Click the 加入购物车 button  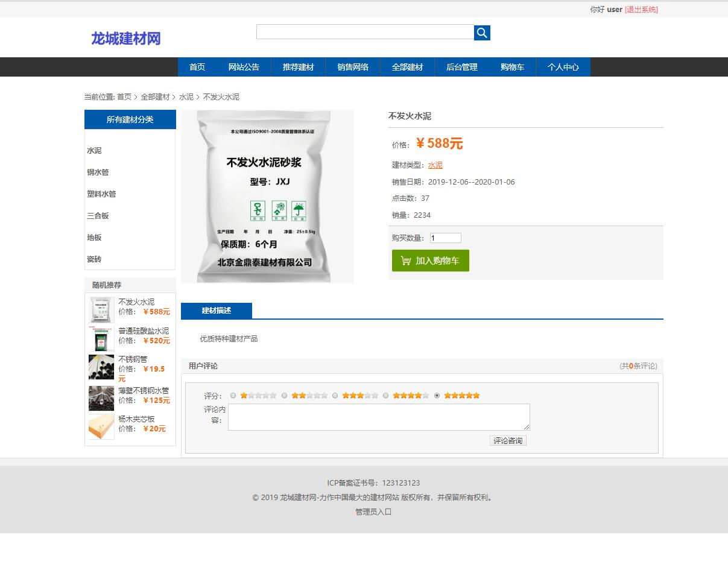tap(430, 261)
